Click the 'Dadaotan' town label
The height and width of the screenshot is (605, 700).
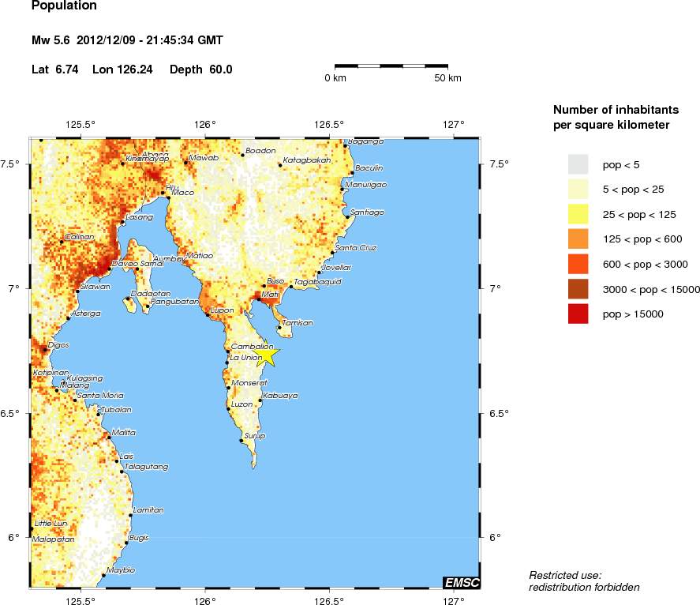151,294
